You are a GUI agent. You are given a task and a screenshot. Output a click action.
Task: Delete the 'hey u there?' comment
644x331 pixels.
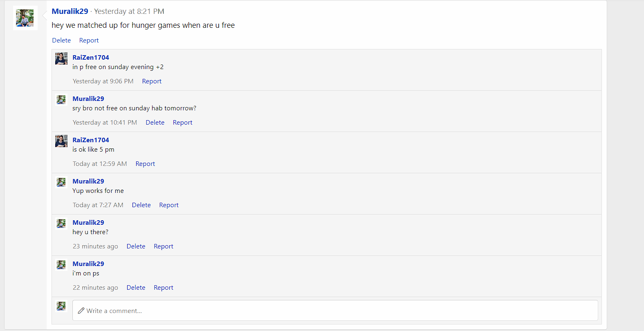(x=136, y=246)
